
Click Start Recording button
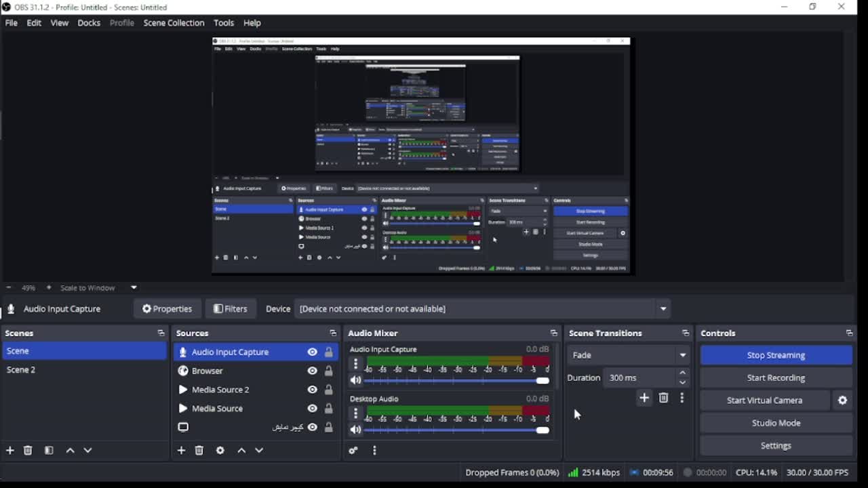pyautogui.click(x=776, y=378)
